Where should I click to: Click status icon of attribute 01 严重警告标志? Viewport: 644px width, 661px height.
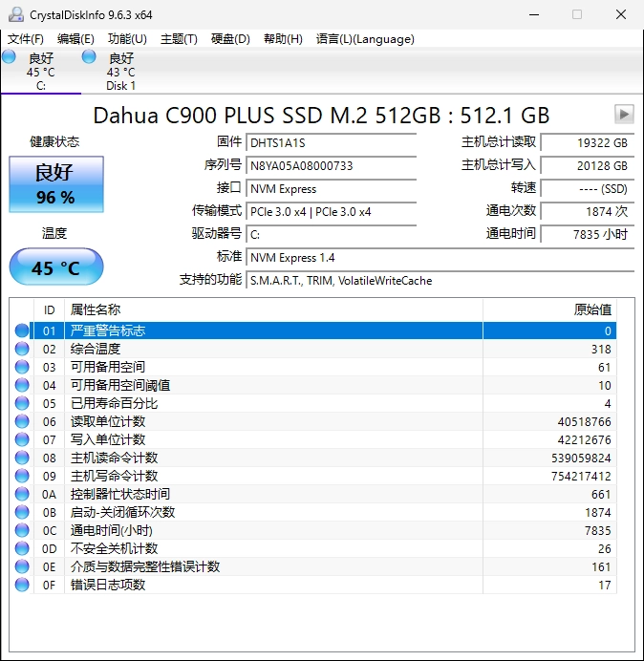click(22, 330)
